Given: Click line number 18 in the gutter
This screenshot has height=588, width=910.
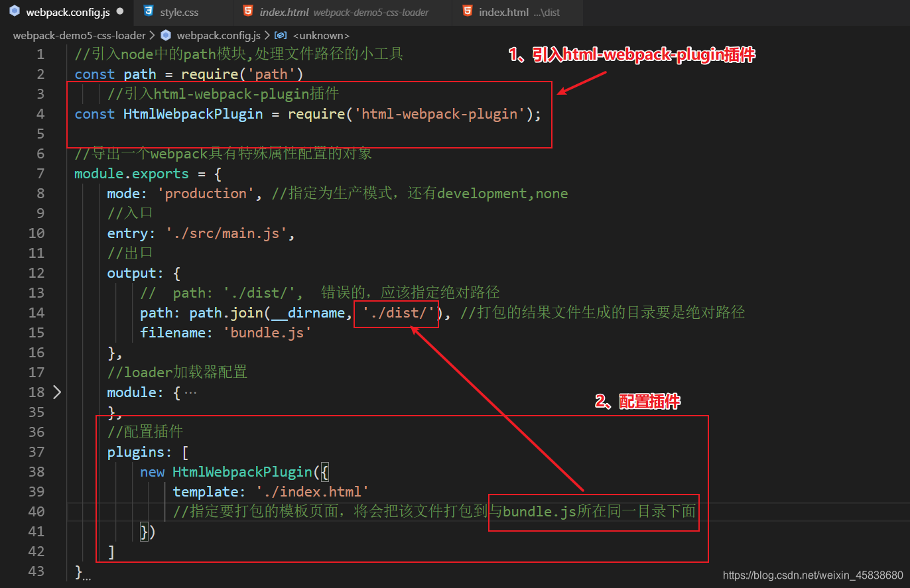Looking at the screenshot, I should pos(36,392).
